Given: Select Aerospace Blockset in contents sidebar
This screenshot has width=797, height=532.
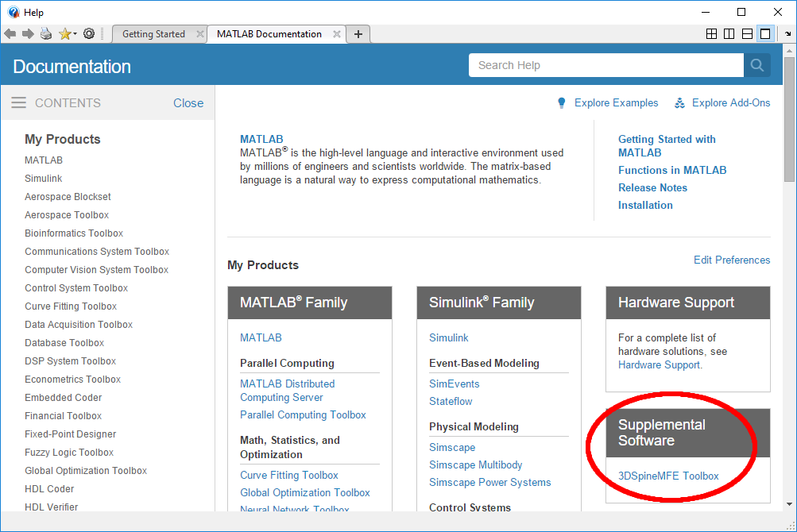Looking at the screenshot, I should 68,197.
